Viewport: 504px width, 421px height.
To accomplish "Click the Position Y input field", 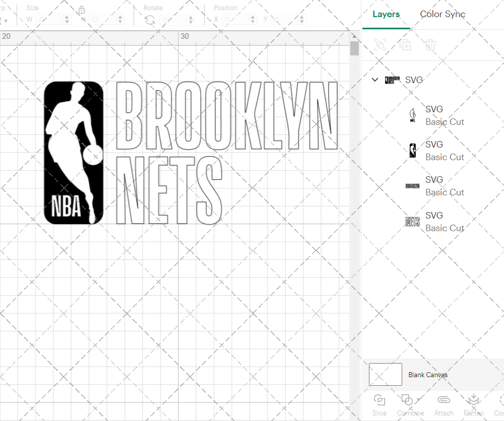I will (285, 20).
